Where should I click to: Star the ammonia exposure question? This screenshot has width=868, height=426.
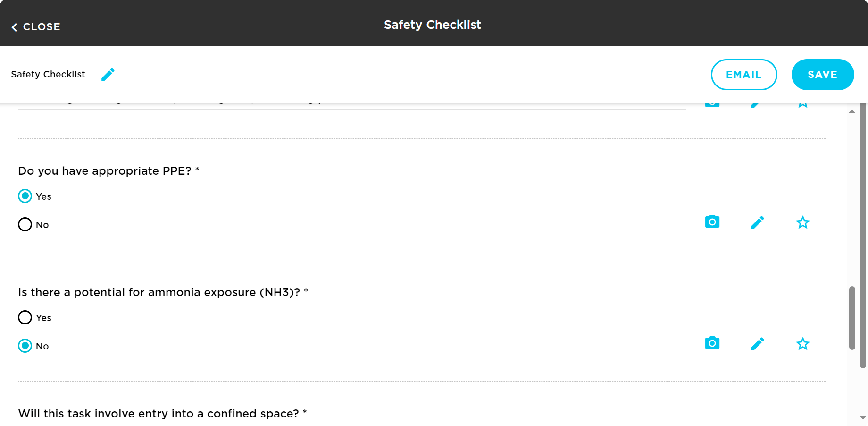pos(802,343)
